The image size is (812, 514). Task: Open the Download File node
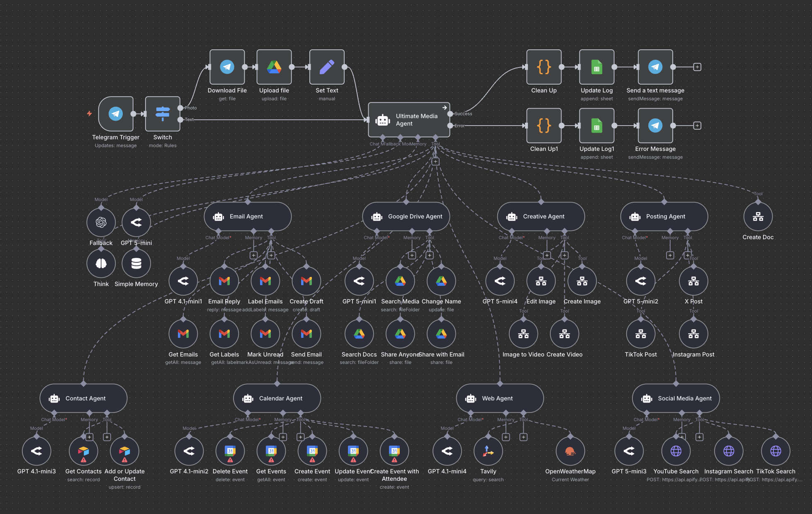click(x=227, y=67)
